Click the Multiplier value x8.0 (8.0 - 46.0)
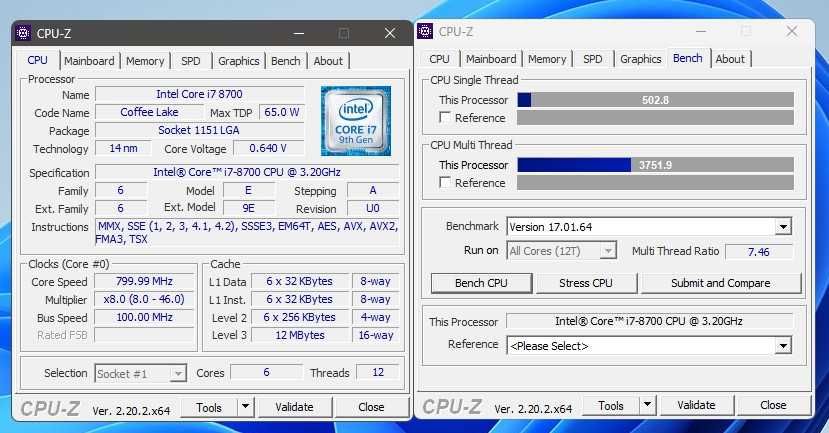This screenshot has width=829, height=433. pos(144,299)
